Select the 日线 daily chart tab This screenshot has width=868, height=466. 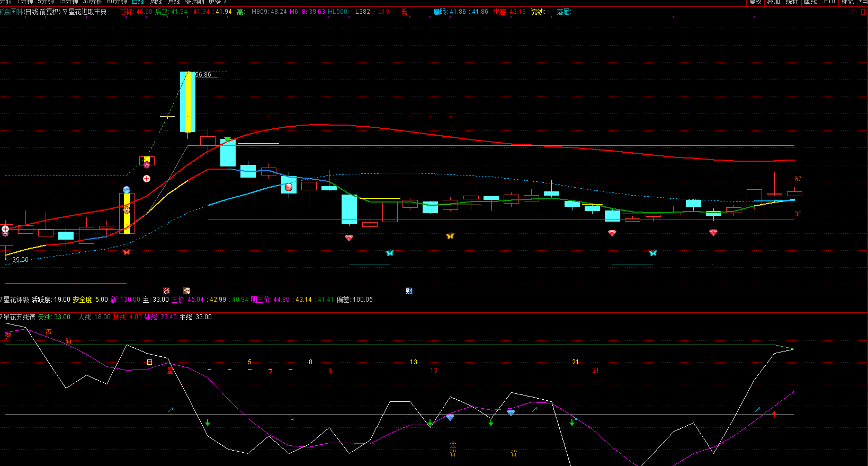click(x=138, y=2)
